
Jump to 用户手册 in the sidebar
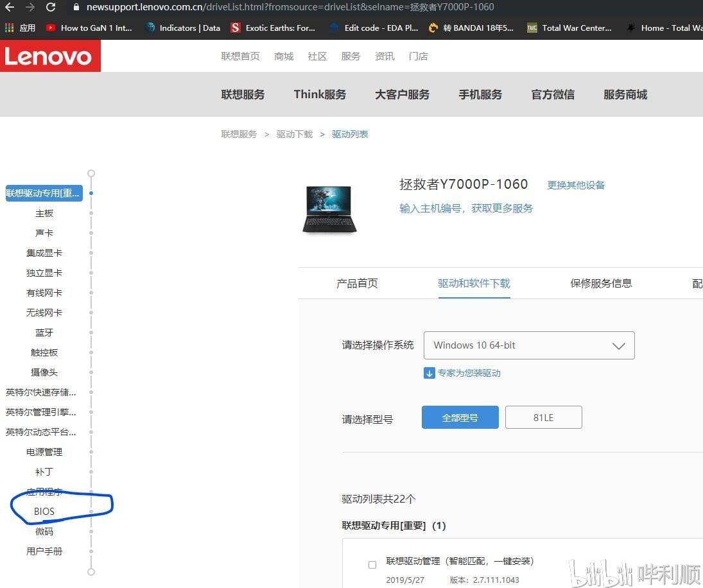click(44, 551)
